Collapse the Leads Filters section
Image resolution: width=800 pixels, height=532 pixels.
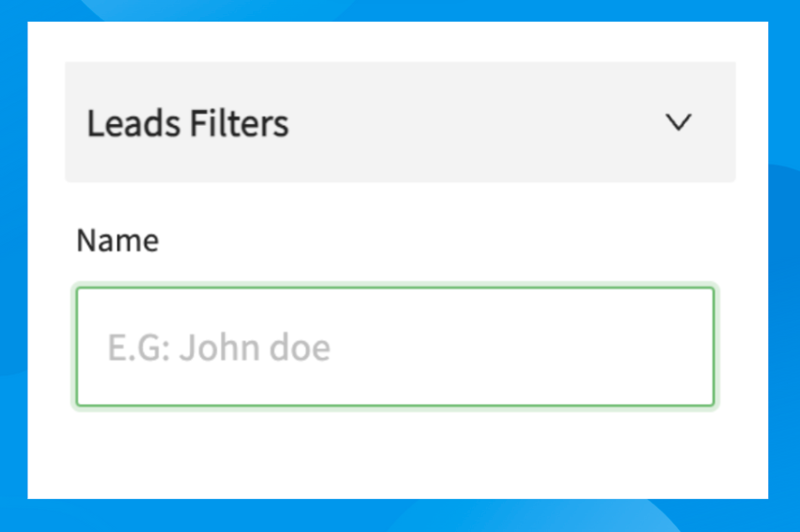(x=678, y=122)
